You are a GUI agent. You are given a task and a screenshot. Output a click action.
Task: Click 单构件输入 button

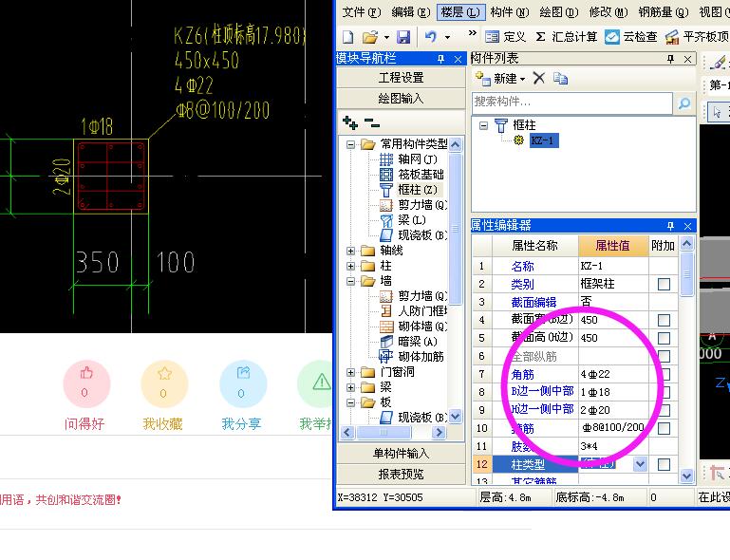tap(401, 453)
